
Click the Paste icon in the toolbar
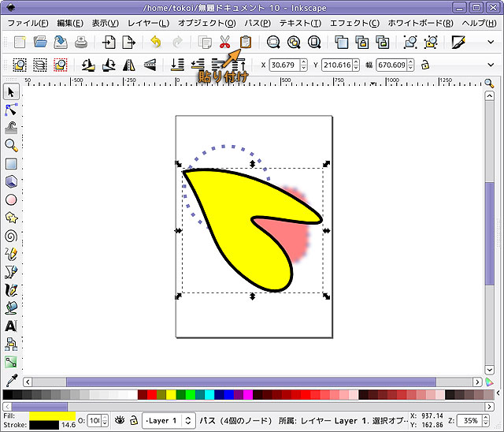coord(246,42)
